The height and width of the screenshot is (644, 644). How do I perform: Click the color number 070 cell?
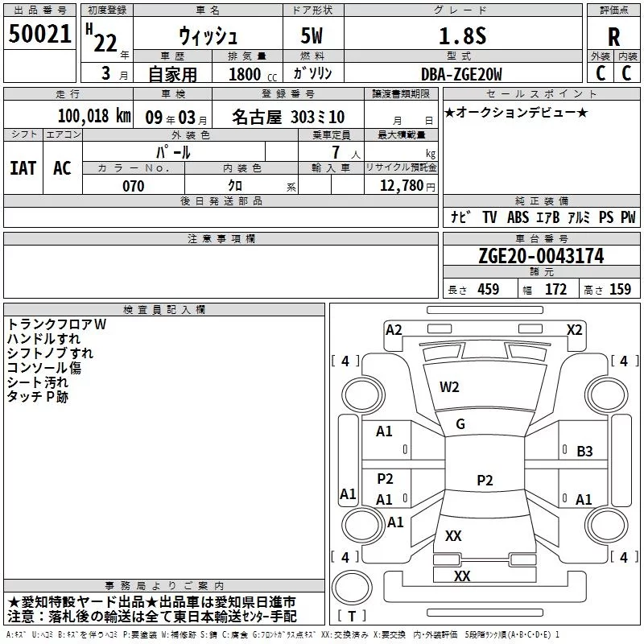134,186
